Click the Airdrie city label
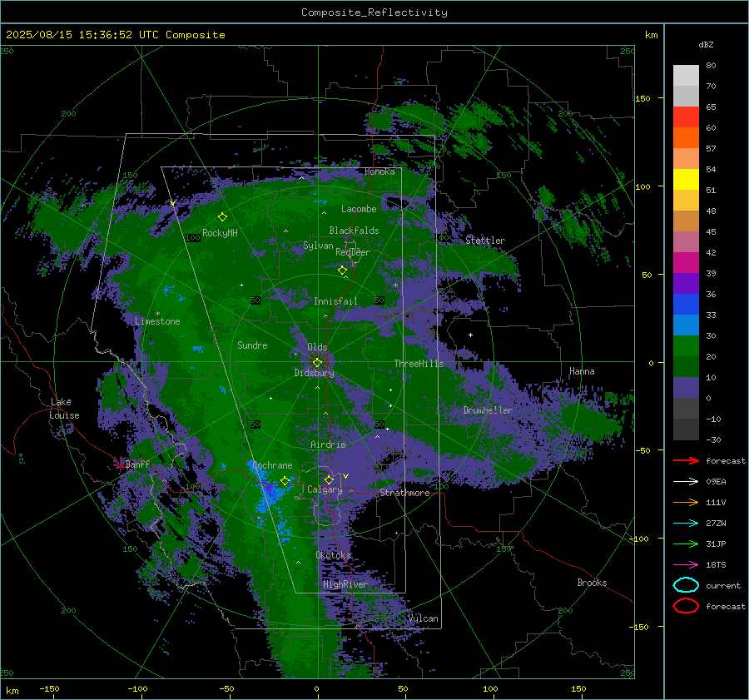This screenshot has height=700, width=749. click(x=328, y=444)
